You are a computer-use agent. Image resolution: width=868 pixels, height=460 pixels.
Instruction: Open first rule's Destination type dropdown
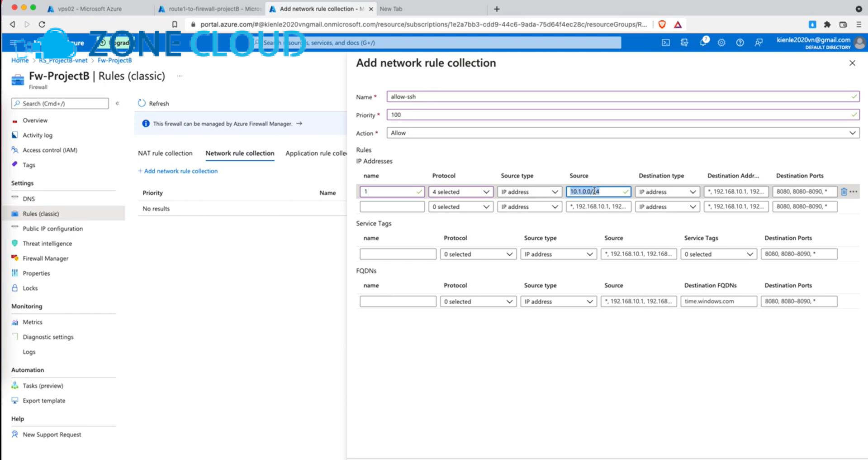point(667,192)
